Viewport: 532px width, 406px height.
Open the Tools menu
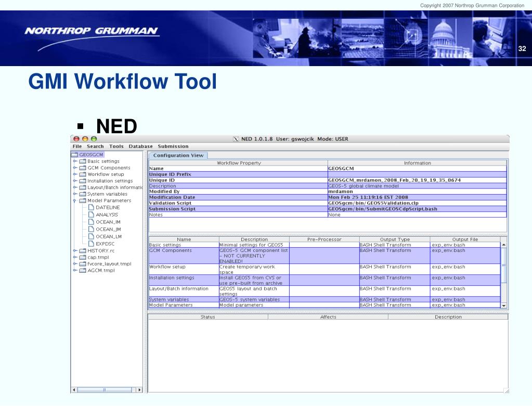coord(116,146)
